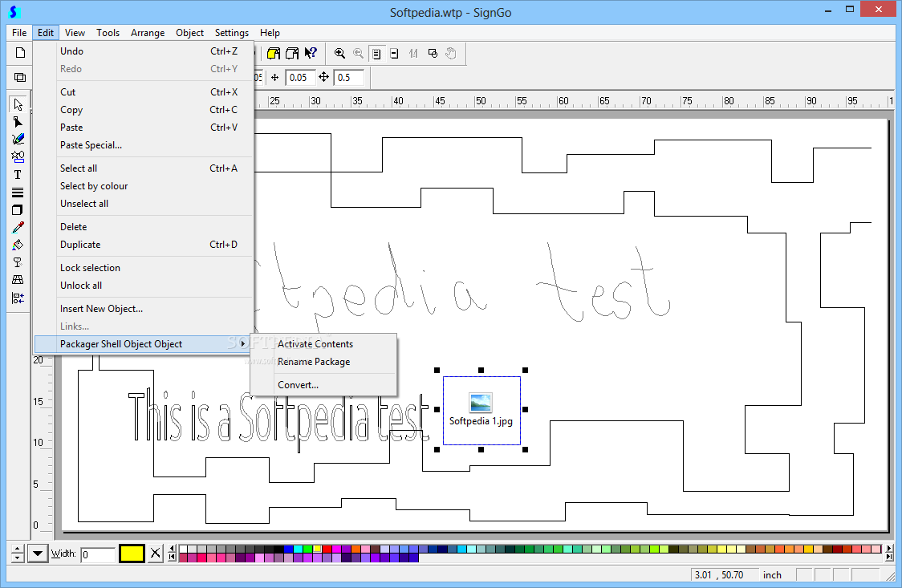Image resolution: width=902 pixels, height=588 pixels.
Task: Click the fit page view icon
Action: 376,54
